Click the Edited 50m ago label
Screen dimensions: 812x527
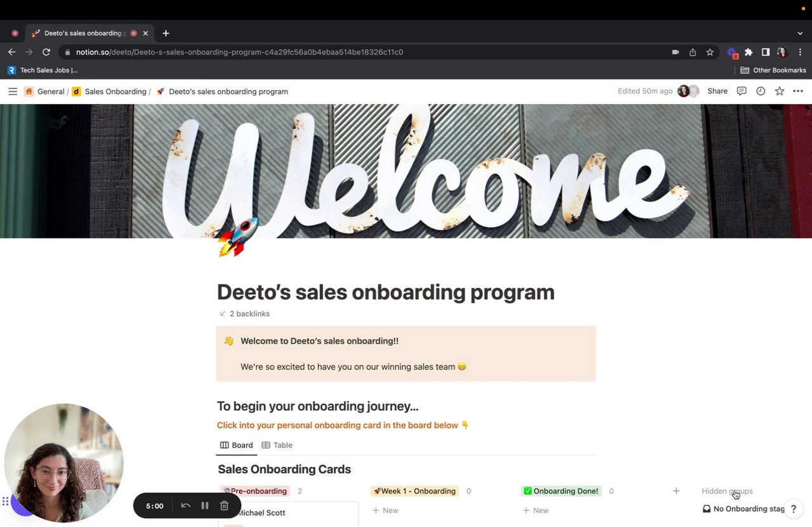(645, 91)
